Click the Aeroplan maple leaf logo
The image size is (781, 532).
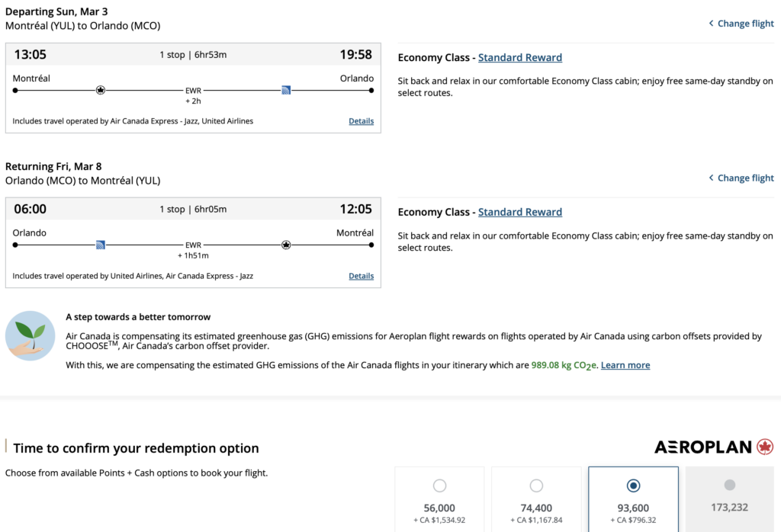click(764, 447)
